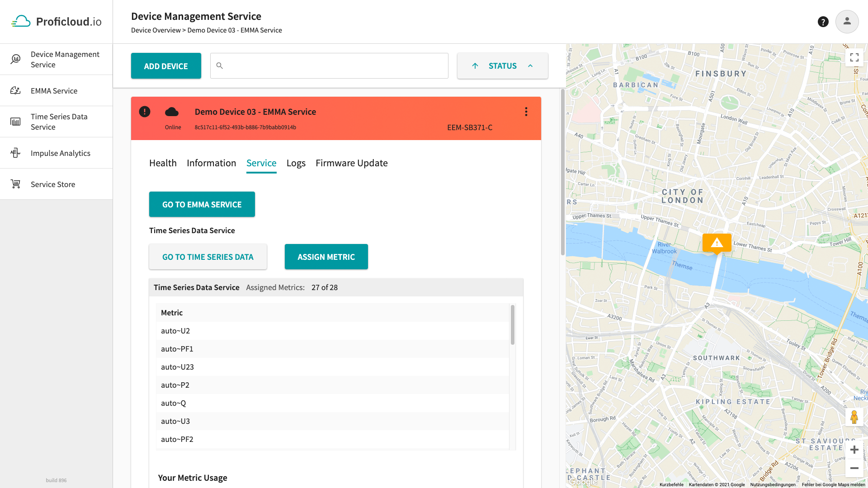
Task: Open the user account icon
Action: [x=847, y=21]
